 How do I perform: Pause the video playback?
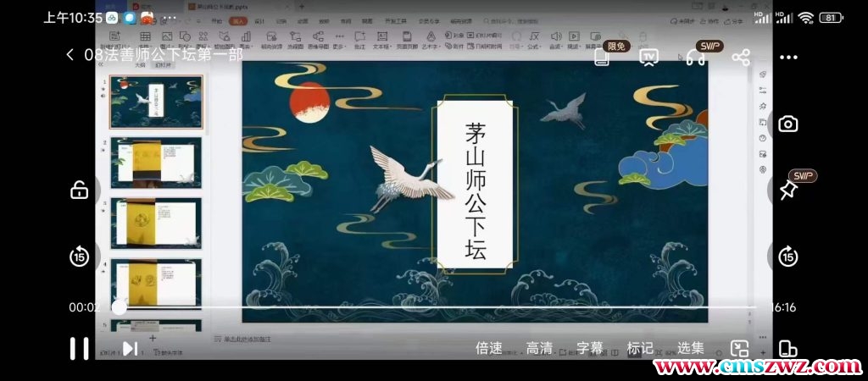click(x=79, y=348)
